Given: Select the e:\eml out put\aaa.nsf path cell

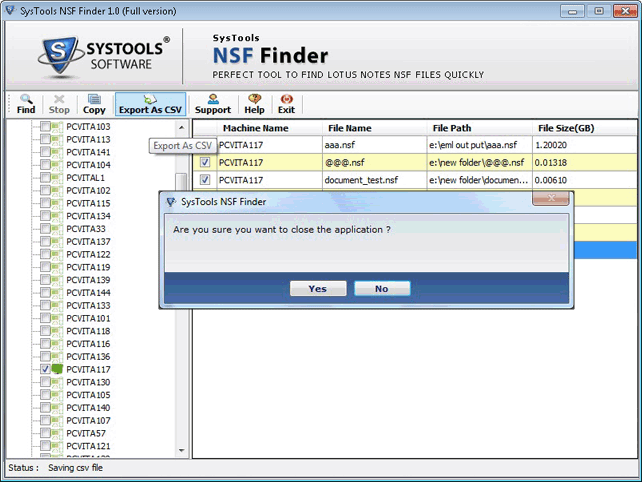Looking at the screenshot, I should click(479, 145).
